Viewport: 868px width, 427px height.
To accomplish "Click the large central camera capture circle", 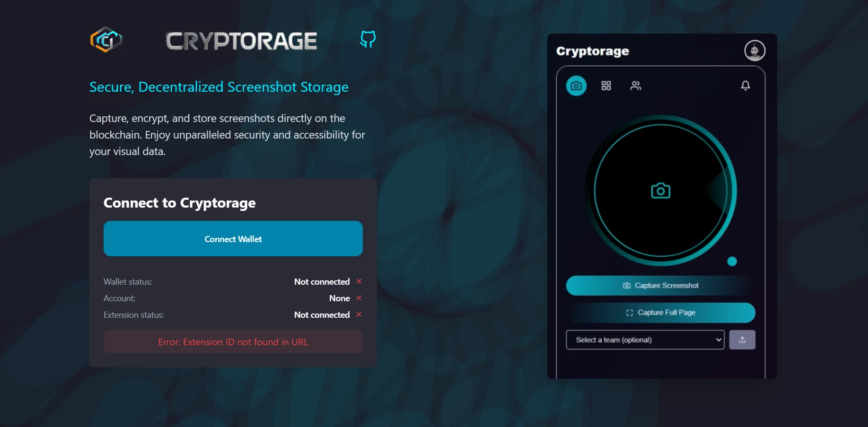I will click(x=661, y=191).
